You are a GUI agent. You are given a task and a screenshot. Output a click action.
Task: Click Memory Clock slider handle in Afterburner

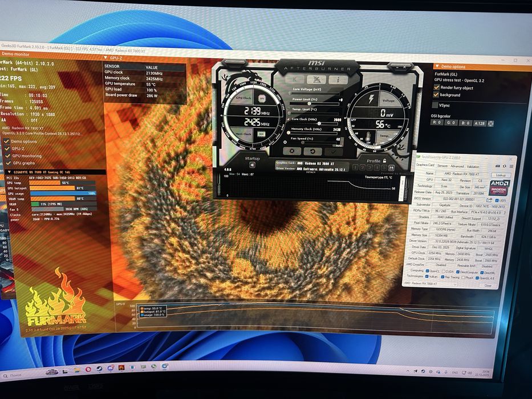point(289,133)
